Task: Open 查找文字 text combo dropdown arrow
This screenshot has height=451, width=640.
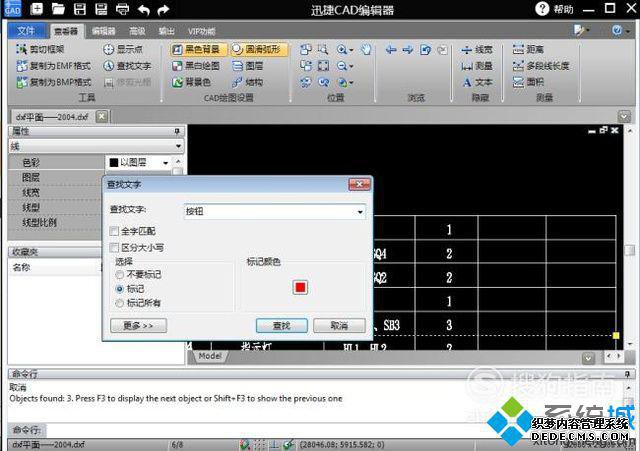Action: (360, 211)
